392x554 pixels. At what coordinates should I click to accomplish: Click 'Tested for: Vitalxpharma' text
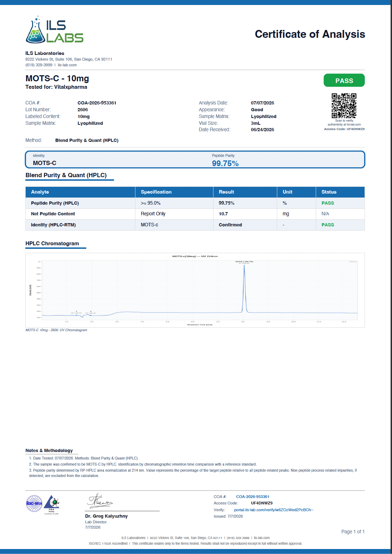click(x=56, y=87)
